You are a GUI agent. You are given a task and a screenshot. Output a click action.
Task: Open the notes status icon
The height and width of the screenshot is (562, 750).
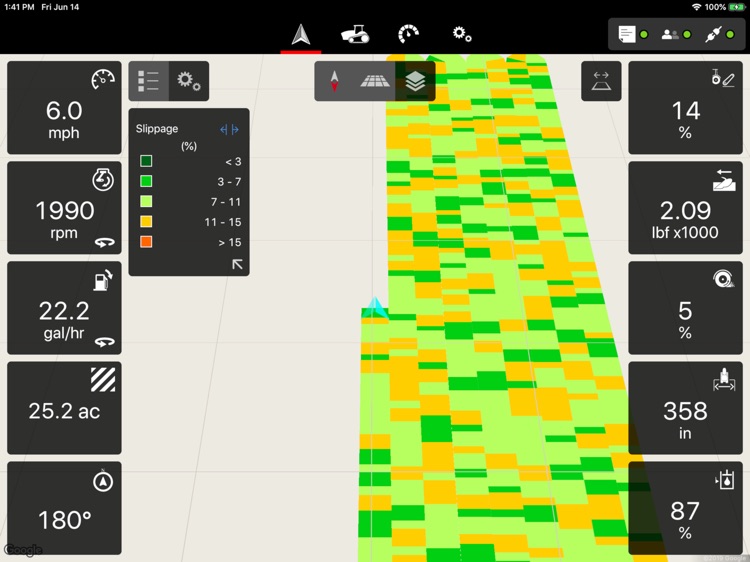[x=627, y=34]
